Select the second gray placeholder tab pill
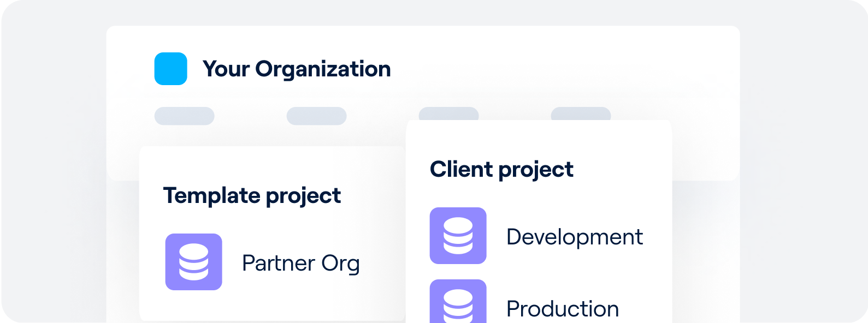 click(x=316, y=116)
